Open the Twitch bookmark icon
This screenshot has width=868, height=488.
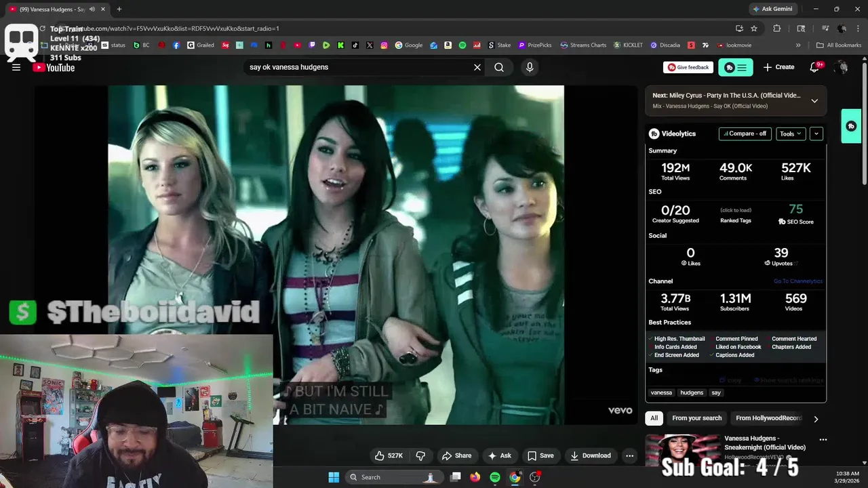(312, 45)
